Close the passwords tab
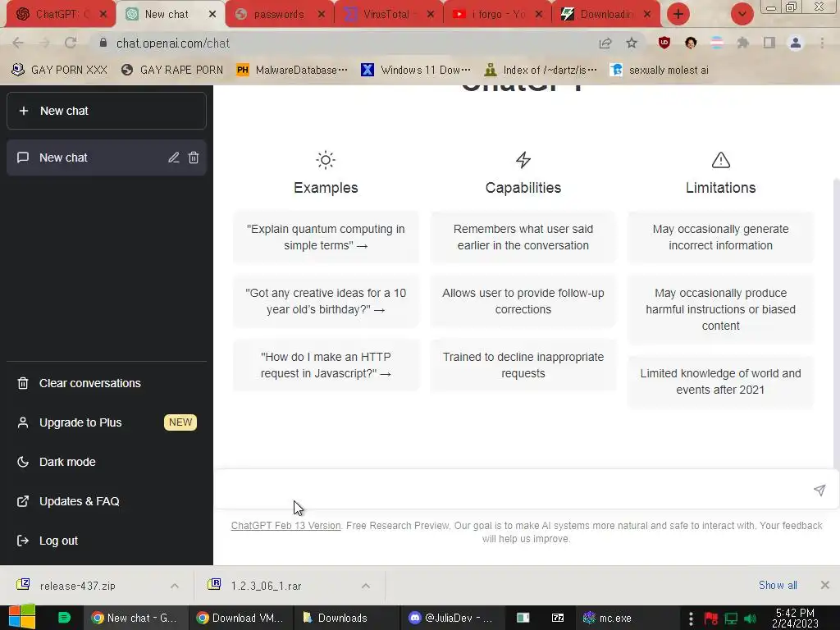 [322, 15]
